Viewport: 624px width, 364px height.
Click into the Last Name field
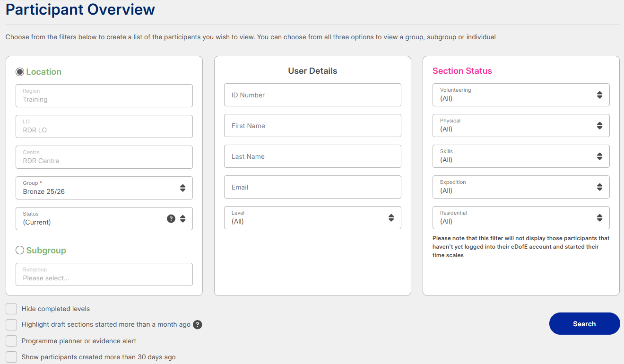312,156
